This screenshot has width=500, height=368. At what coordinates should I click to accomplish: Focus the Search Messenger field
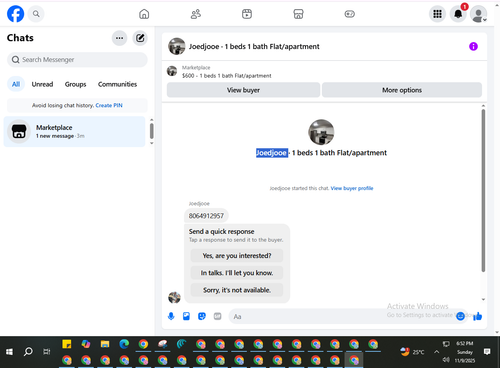[x=77, y=60]
